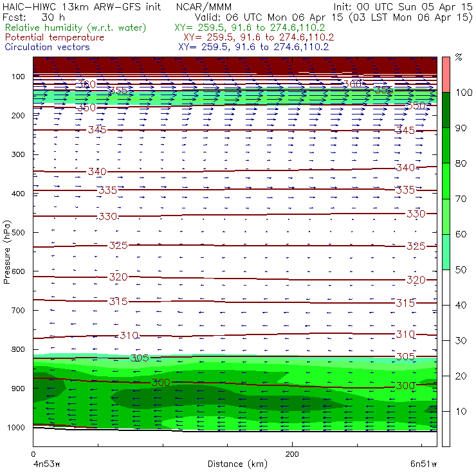Click the right-side '320' isentrope contour label
Image resolution: width=476 pixels, height=476 pixels.
point(416,280)
